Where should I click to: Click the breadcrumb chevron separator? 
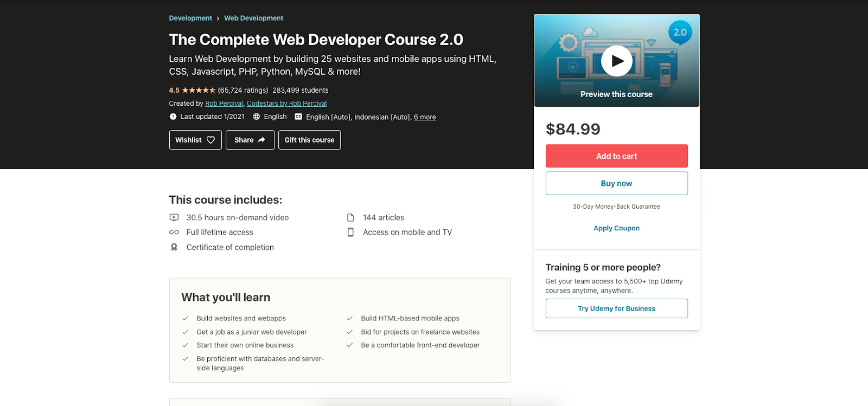point(218,18)
